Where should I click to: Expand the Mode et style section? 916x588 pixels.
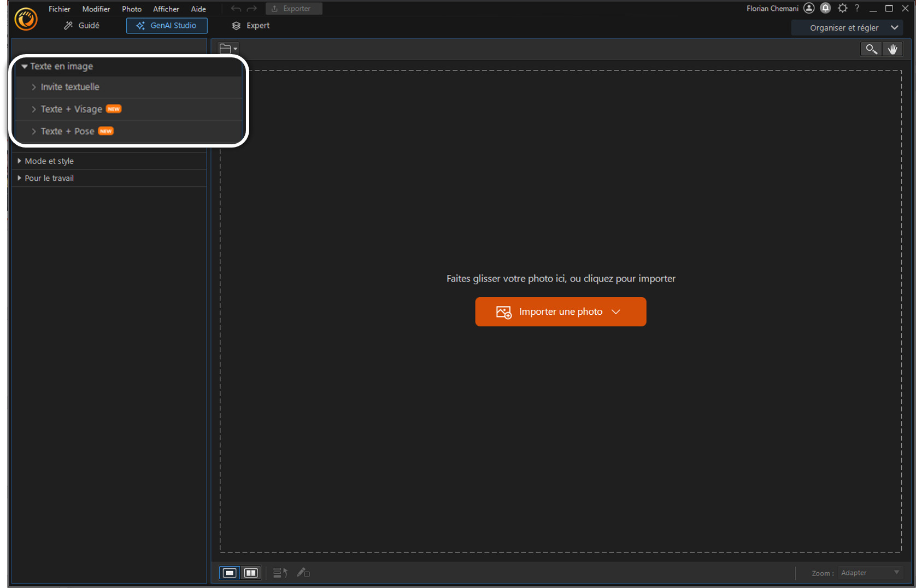109,161
